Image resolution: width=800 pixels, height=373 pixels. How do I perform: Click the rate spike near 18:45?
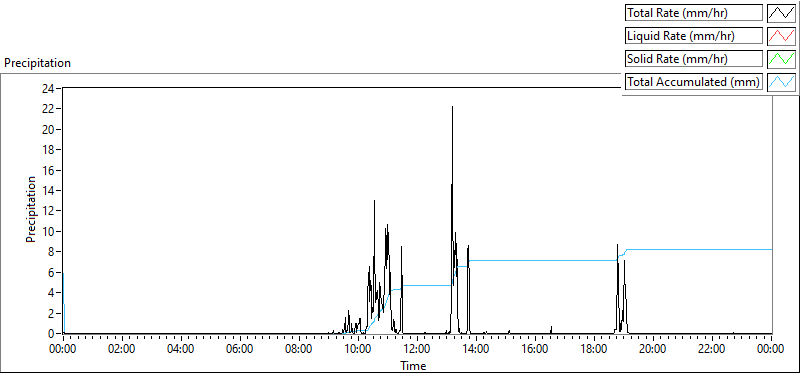[x=617, y=246]
